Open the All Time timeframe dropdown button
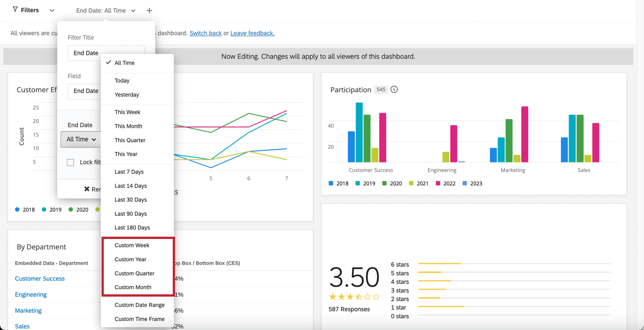The height and width of the screenshot is (330, 644). pos(81,139)
